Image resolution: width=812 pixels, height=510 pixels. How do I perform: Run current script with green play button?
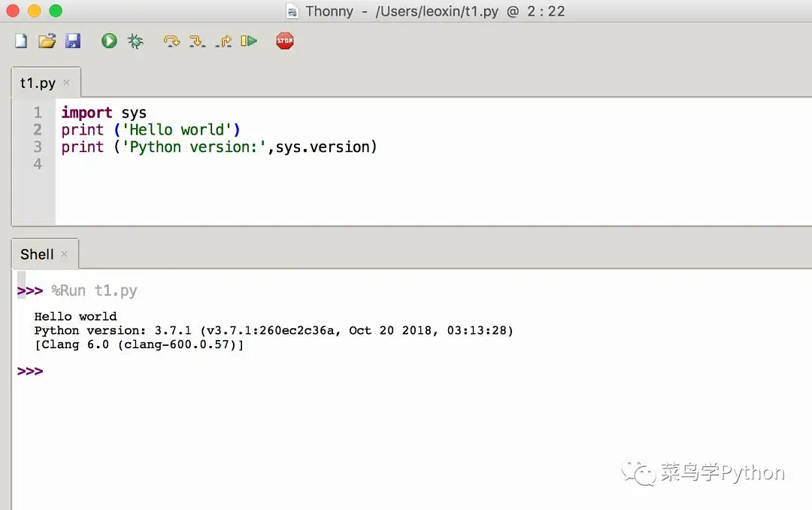pos(110,41)
